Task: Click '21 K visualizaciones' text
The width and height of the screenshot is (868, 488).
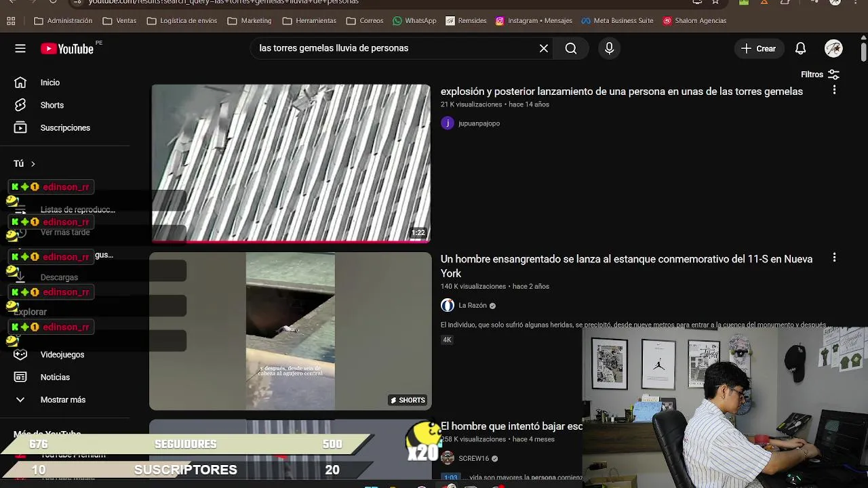Action: 471,104
